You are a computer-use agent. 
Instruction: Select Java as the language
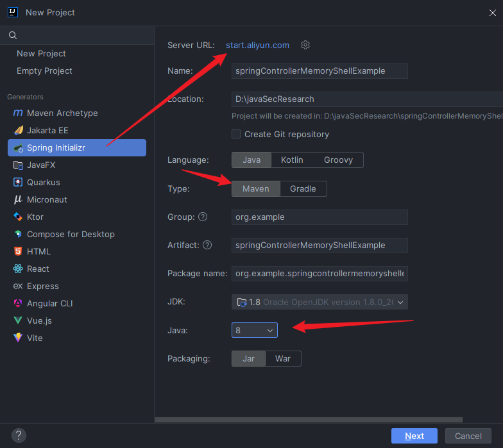coord(251,160)
